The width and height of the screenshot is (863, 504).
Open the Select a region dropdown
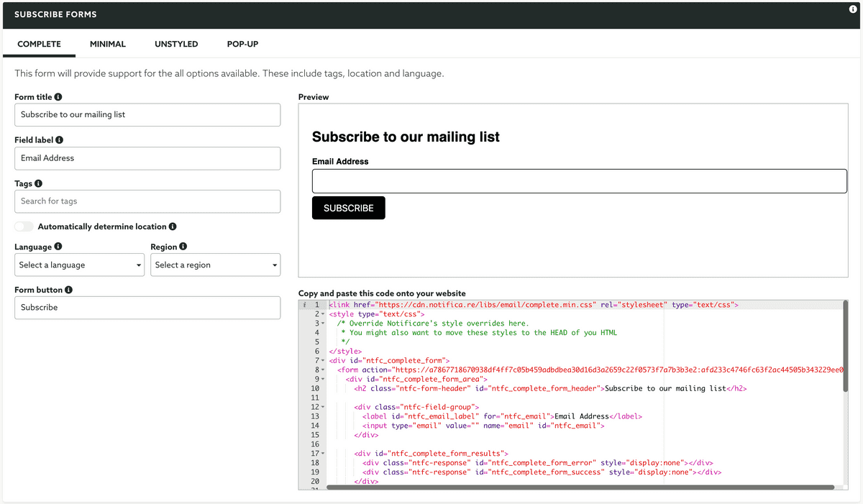click(x=215, y=265)
